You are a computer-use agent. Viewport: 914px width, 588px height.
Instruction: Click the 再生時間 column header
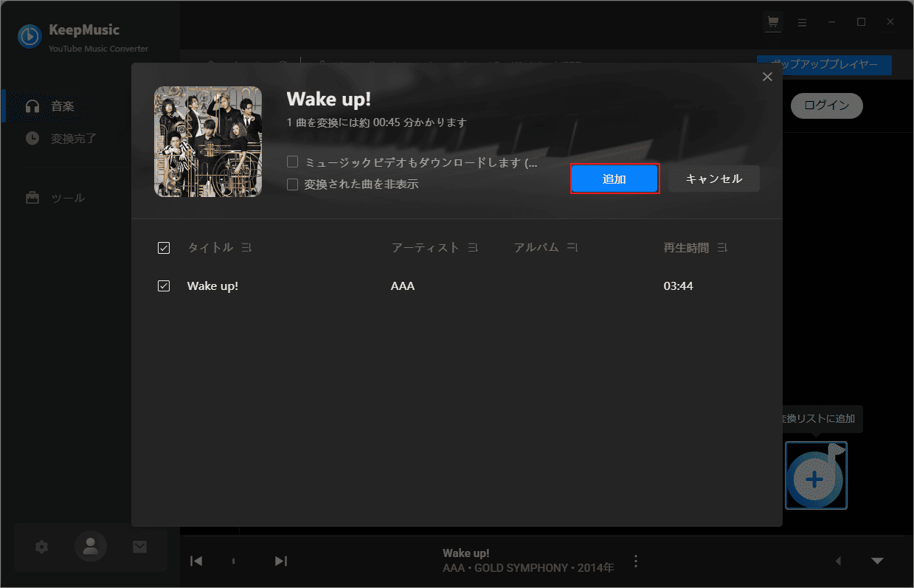(x=686, y=248)
